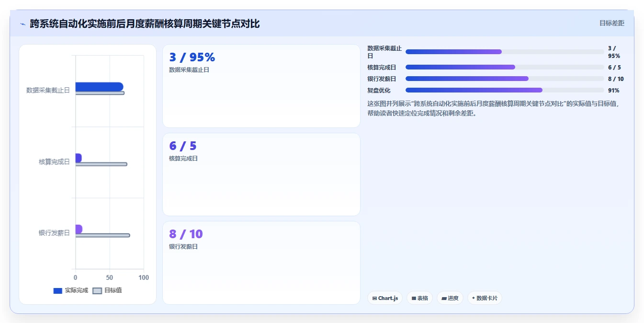Click the 3 / 95% progress value

614,52
